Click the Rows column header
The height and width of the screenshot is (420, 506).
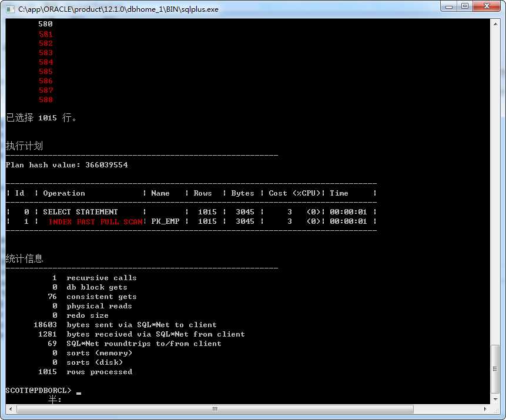[x=202, y=193]
